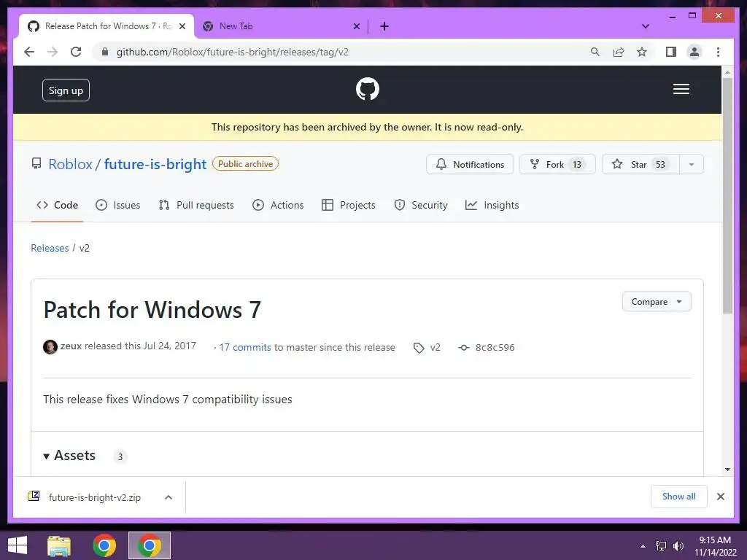The width and height of the screenshot is (747, 560).
Task: Bookmark this page with star
Action: (642, 52)
